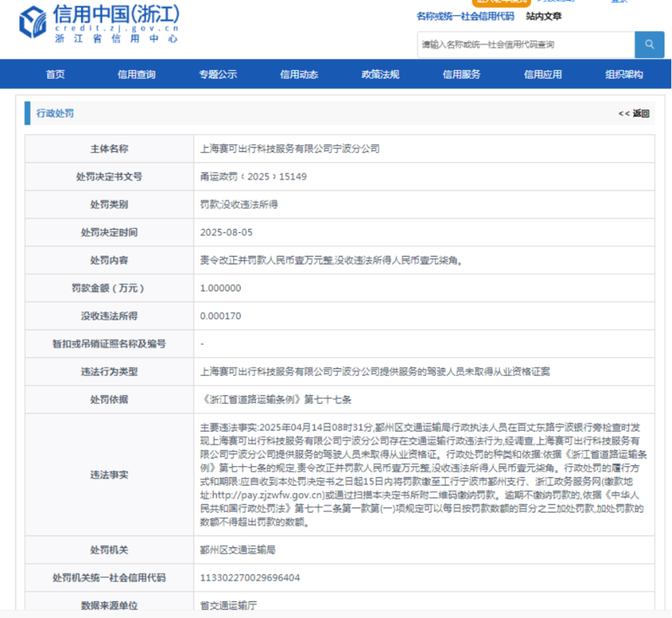The height and width of the screenshot is (618, 672).
Task: Select 鄞州区交通运输局 in the 处罚机关 row
Action: coord(238,550)
